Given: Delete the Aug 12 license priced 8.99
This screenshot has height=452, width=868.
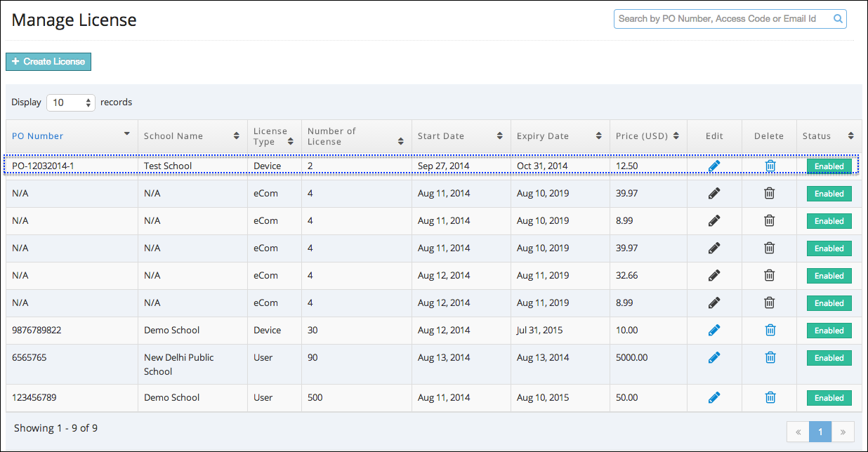Looking at the screenshot, I should point(770,303).
